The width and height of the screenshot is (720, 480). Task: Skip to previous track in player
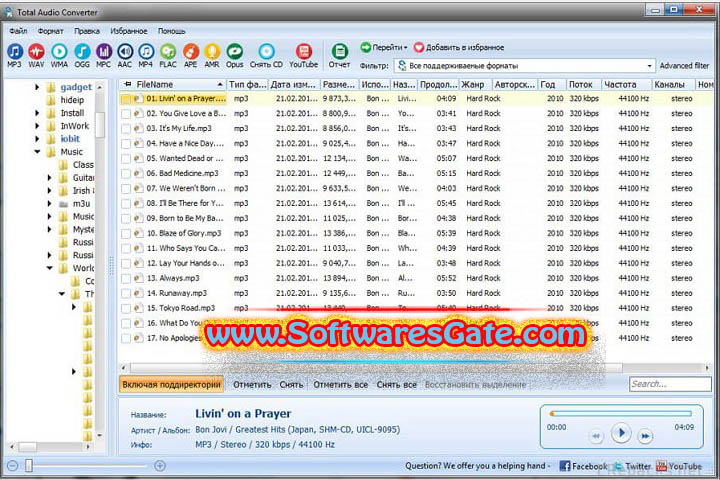[596, 436]
